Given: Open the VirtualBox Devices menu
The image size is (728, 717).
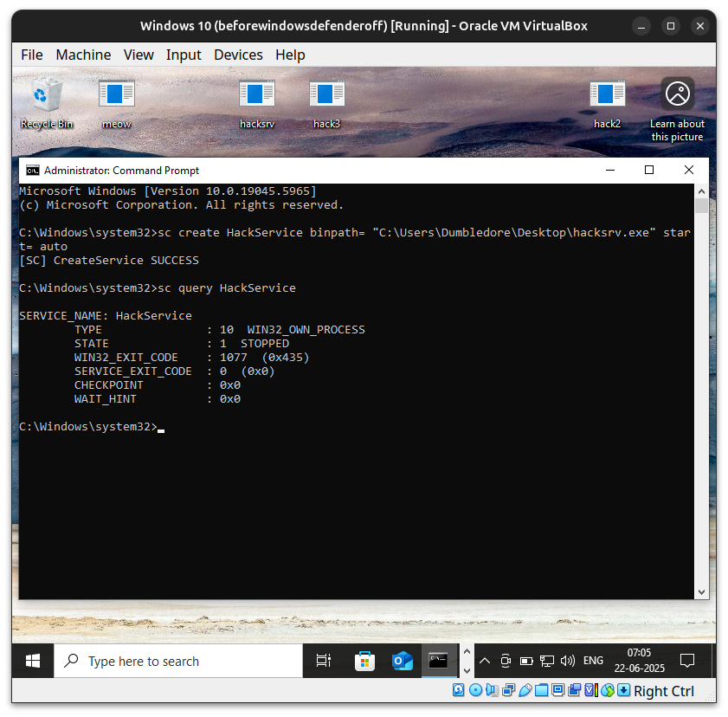Looking at the screenshot, I should (238, 55).
